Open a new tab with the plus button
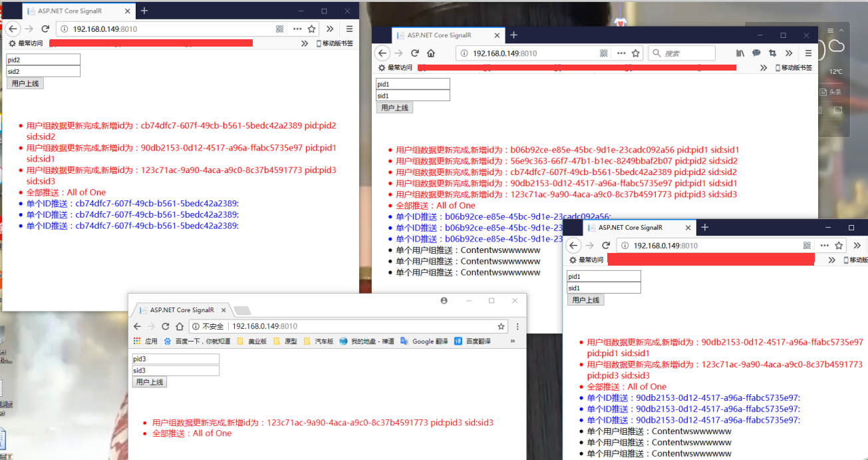868x460 pixels. pyautogui.click(x=513, y=35)
